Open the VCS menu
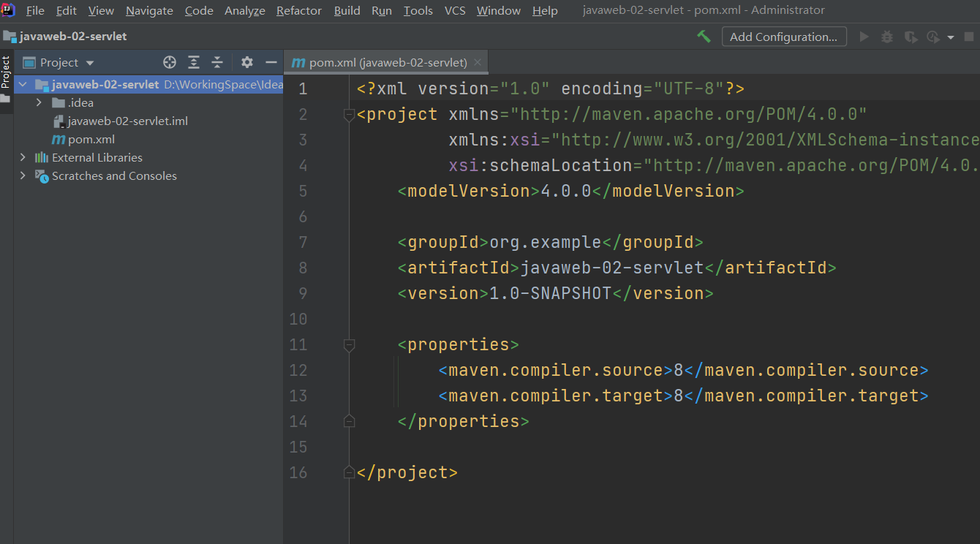This screenshot has width=980, height=544. click(x=455, y=10)
